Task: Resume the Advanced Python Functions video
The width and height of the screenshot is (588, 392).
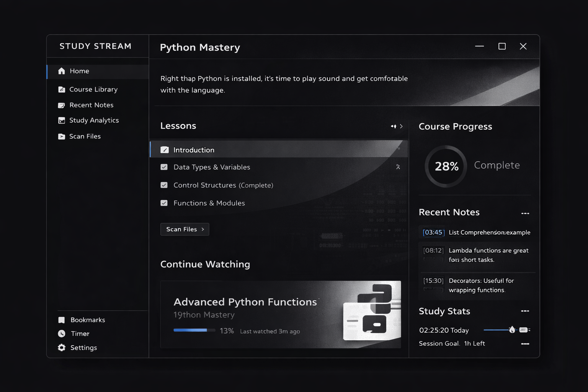Action: [x=281, y=314]
